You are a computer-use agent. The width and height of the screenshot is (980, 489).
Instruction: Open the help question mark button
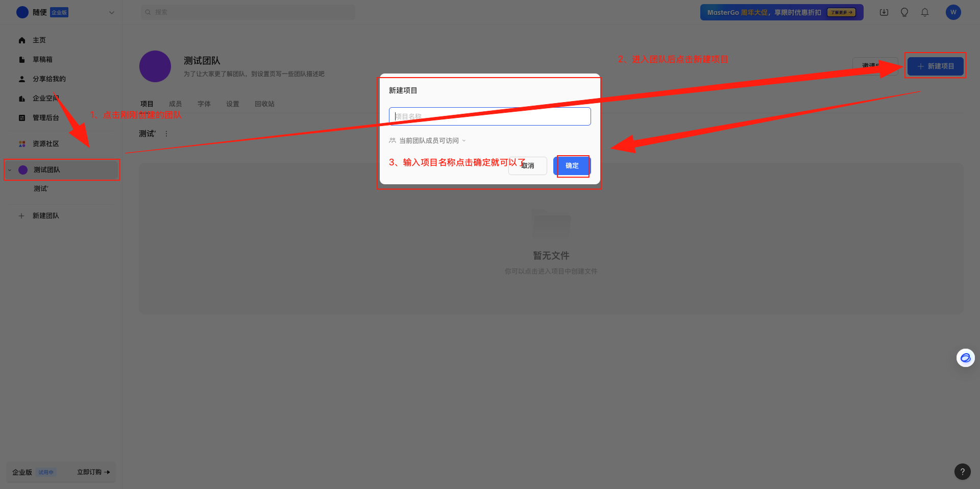[x=963, y=472]
